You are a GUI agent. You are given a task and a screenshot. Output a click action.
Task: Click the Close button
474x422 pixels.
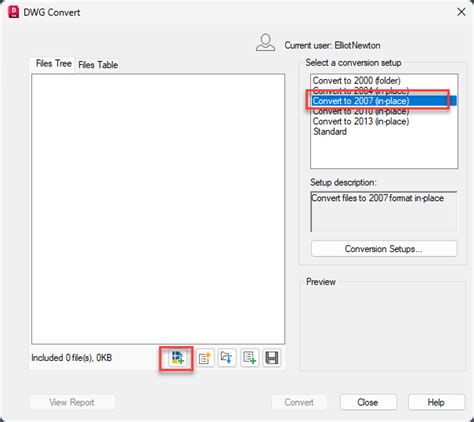[368, 402]
